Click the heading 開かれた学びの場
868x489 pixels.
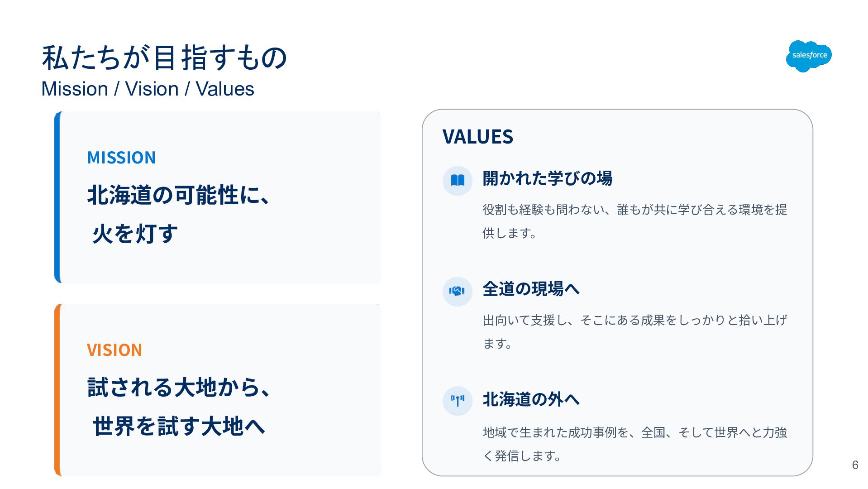click(x=547, y=178)
